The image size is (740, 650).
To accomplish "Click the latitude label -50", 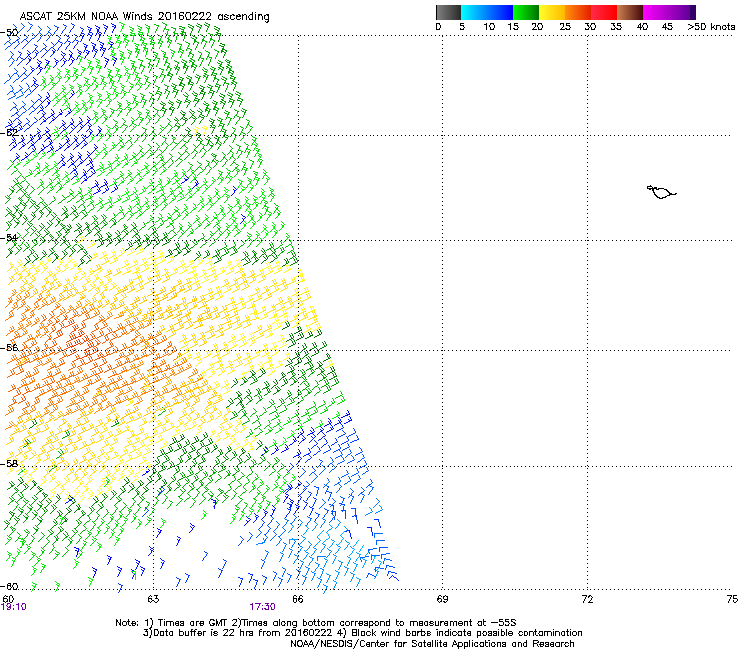I will pos(9,33).
